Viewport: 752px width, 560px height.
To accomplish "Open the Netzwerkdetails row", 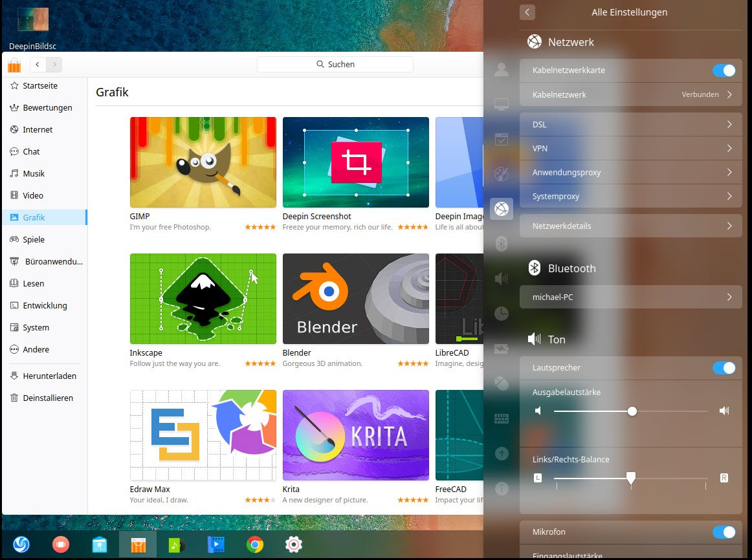I will tap(631, 226).
